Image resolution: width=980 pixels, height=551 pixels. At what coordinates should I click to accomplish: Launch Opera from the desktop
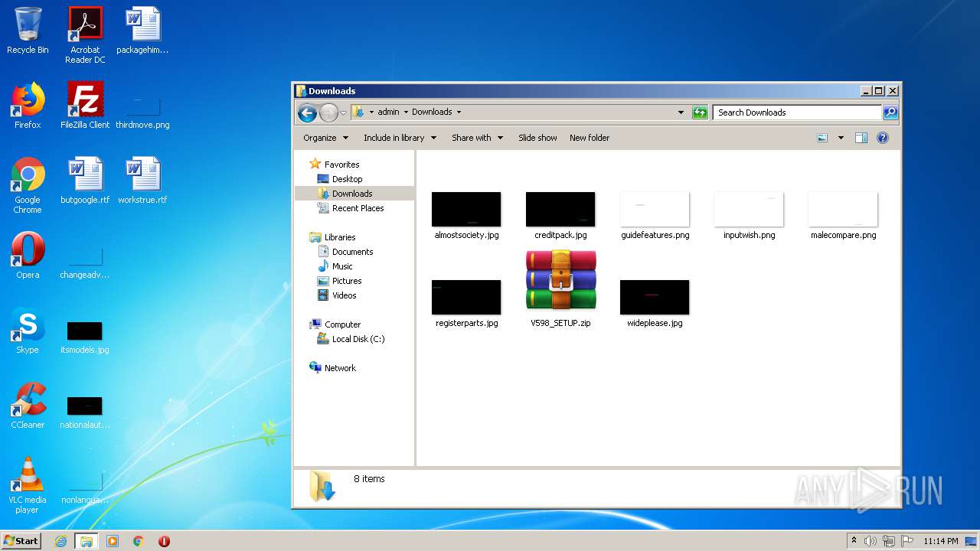point(28,256)
